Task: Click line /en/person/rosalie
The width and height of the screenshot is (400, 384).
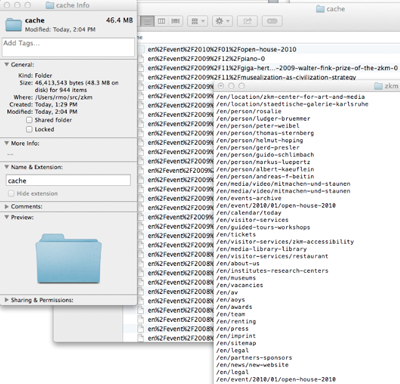Action: 249,111
